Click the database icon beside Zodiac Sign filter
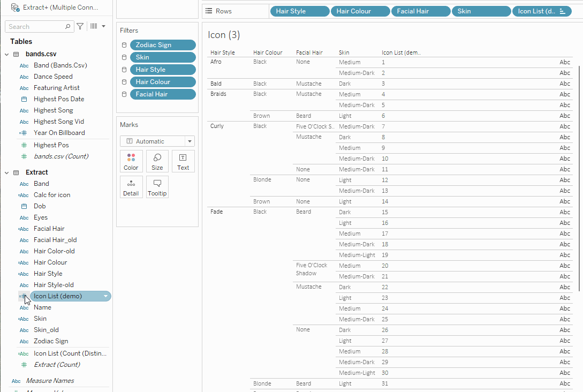583x392 pixels. point(124,45)
